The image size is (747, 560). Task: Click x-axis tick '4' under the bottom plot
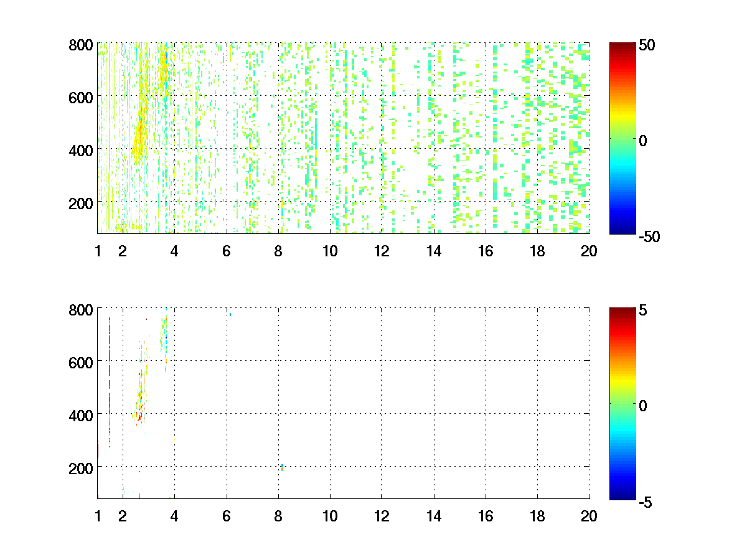[174, 515]
